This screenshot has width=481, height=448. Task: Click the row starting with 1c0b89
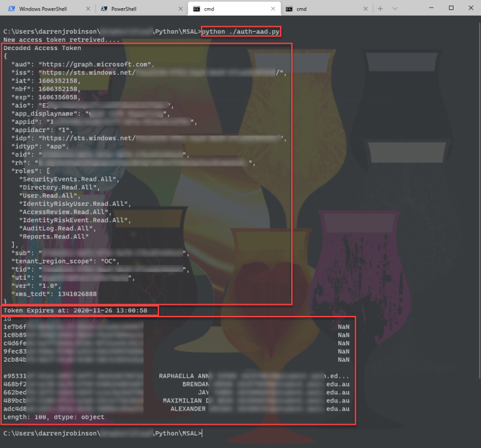pos(177,335)
